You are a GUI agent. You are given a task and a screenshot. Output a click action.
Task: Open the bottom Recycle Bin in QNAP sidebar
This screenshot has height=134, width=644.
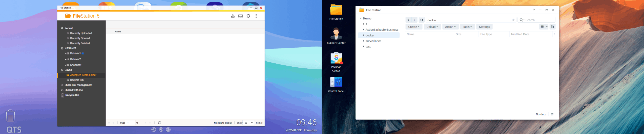tap(72, 95)
